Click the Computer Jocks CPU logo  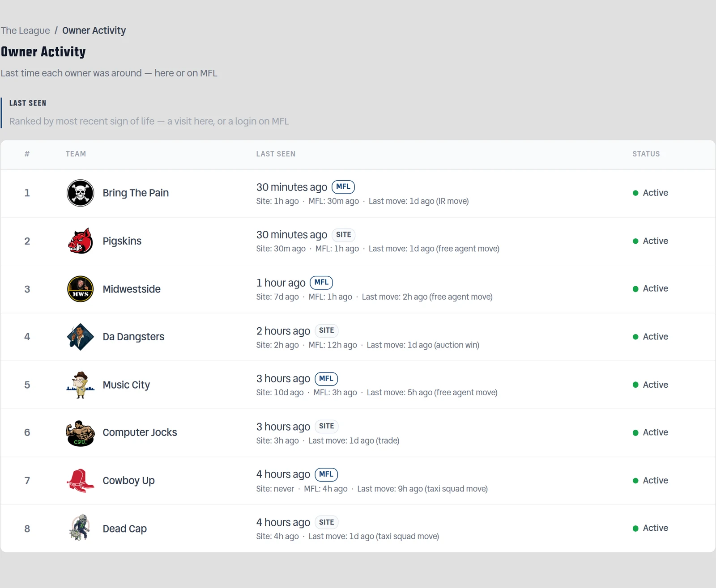(80, 432)
